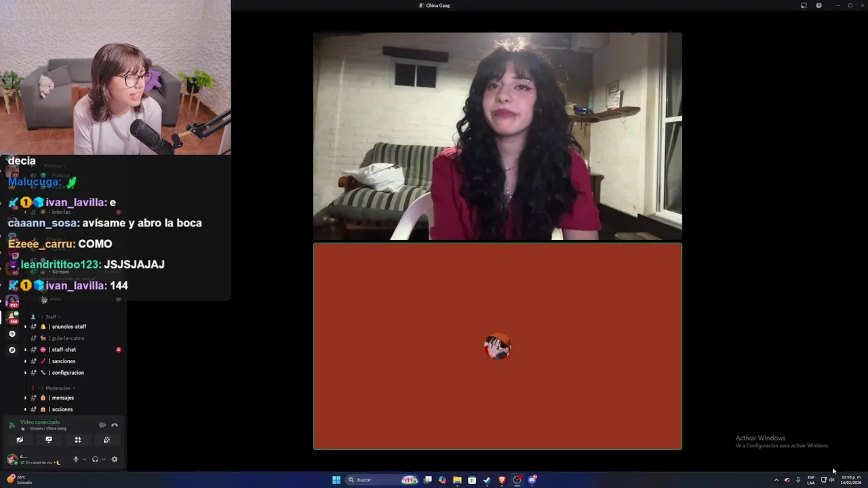The image size is (868, 488).
Task: Expand threads arrow beside configuracion
Action: [x=25, y=373]
